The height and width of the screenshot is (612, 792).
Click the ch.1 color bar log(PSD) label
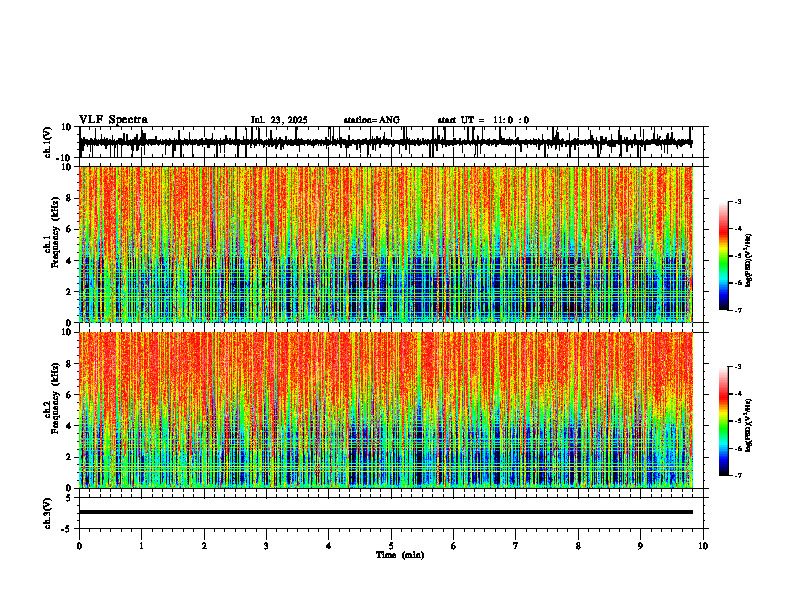(749, 260)
